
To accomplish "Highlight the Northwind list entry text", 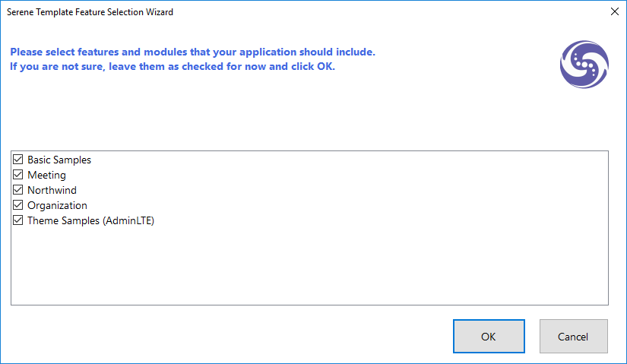I will 52,191.
